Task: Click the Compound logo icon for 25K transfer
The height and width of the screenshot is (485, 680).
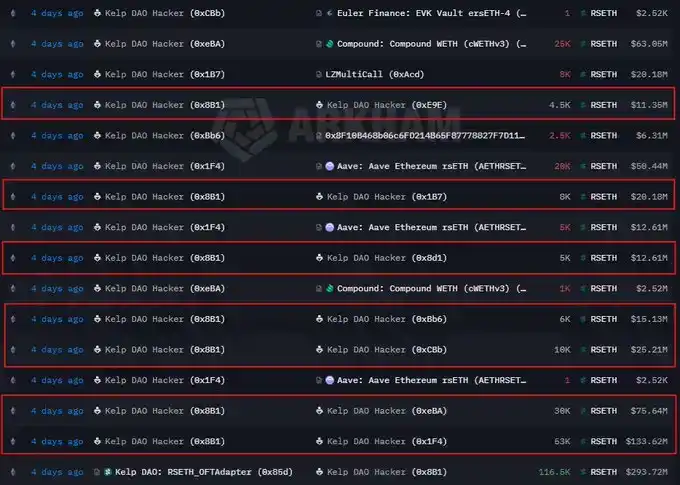Action: tap(330, 44)
